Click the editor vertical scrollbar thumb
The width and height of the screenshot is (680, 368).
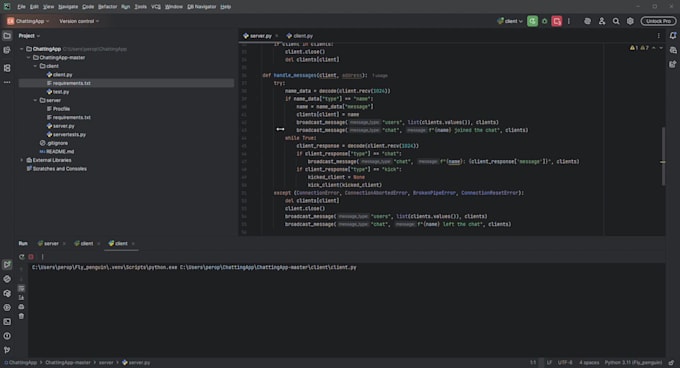(663, 156)
